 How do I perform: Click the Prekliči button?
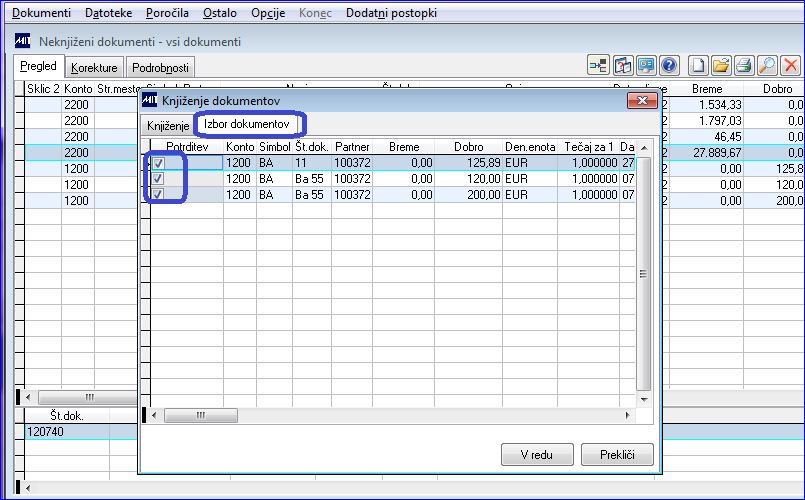617,455
